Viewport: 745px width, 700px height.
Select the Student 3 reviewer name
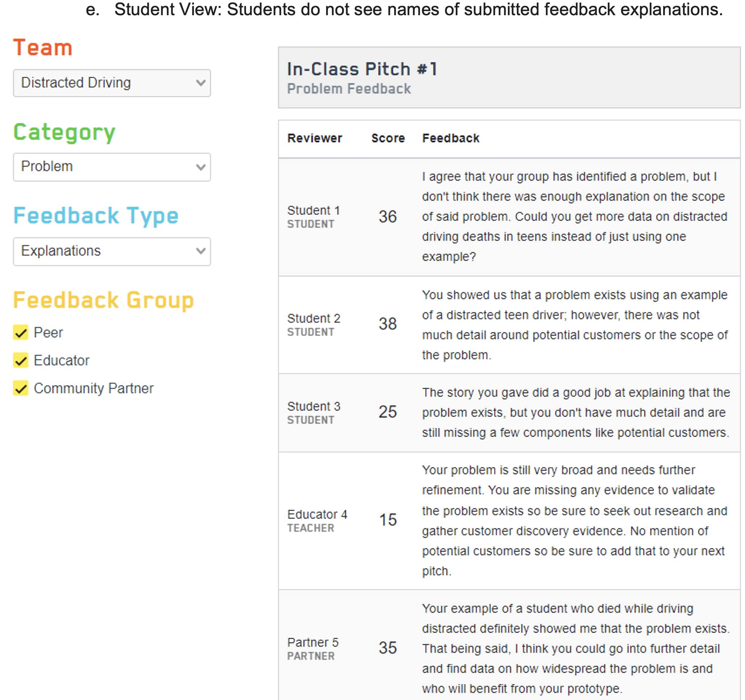point(313,406)
